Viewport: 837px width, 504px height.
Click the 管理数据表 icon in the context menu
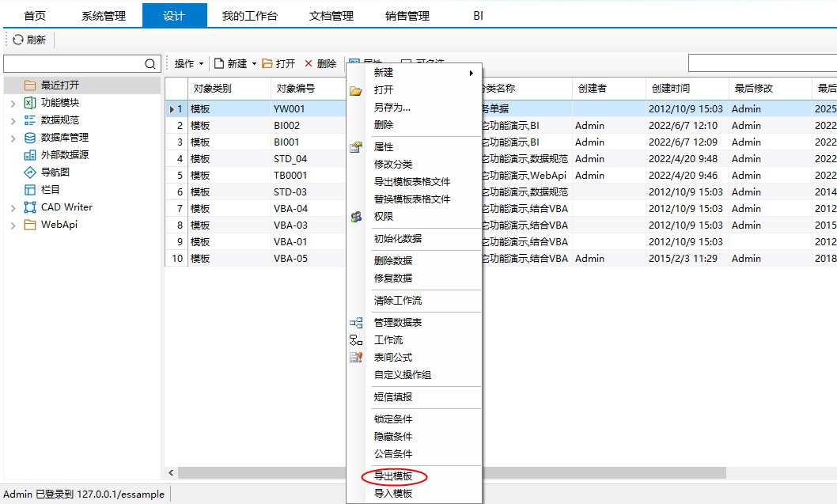[356, 323]
